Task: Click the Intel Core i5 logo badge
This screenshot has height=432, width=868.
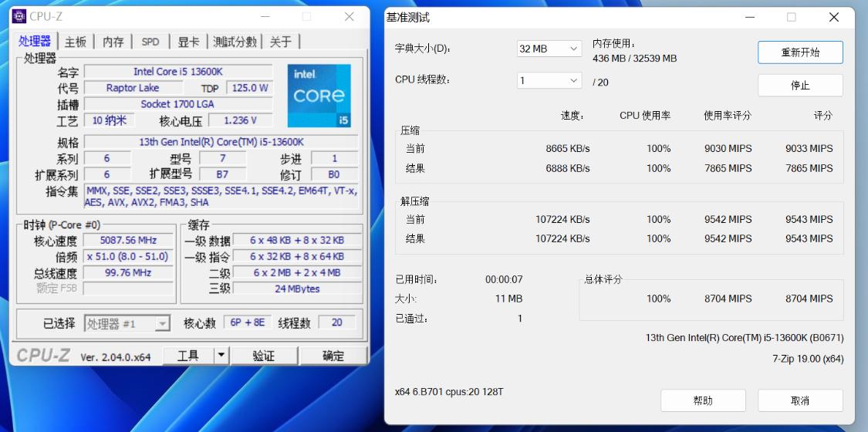Action: 319,96
